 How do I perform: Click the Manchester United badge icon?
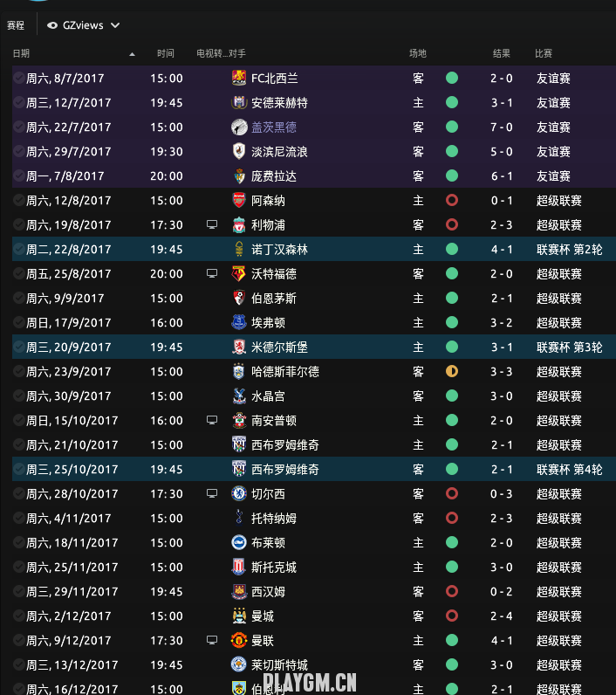click(x=239, y=640)
